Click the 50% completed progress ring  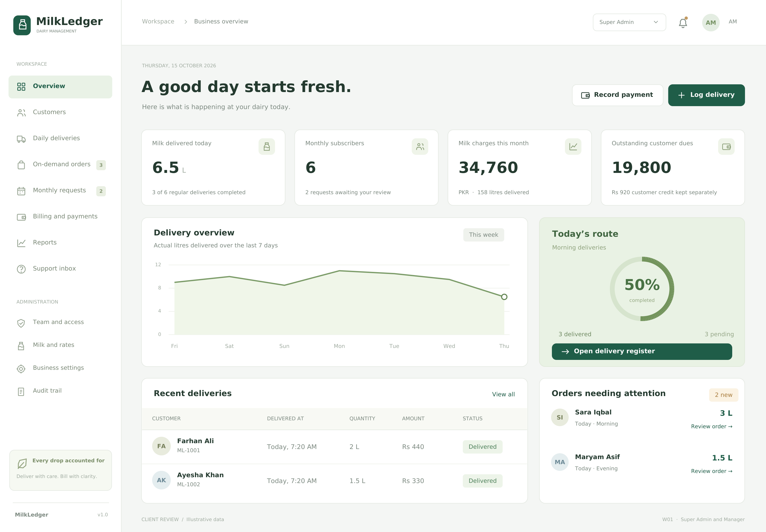642,289
